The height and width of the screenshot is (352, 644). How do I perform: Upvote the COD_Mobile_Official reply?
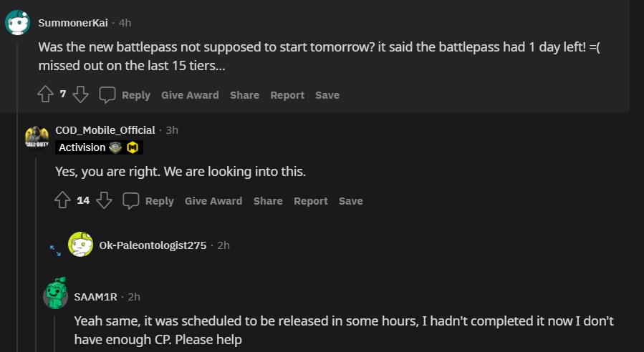pos(62,200)
